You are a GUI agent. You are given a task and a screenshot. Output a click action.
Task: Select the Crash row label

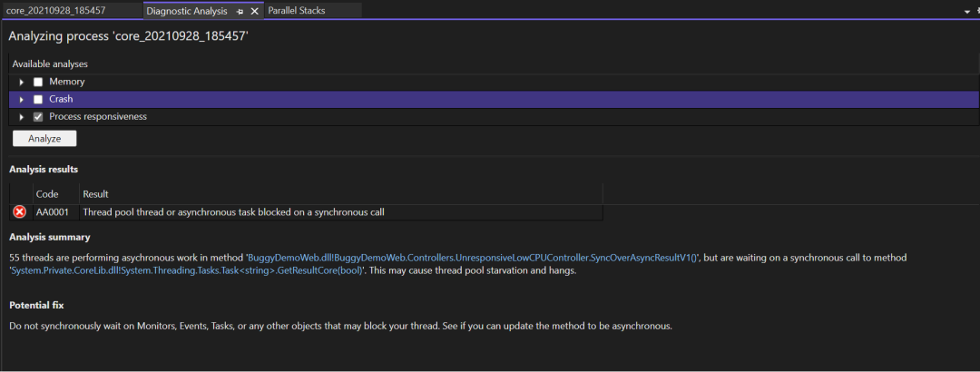[61, 99]
